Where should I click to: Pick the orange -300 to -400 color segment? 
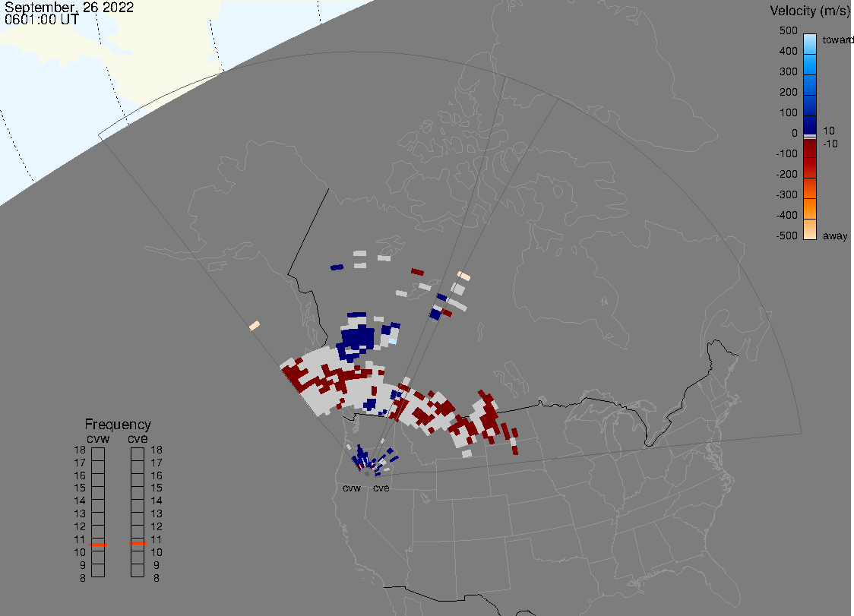pyautogui.click(x=810, y=209)
